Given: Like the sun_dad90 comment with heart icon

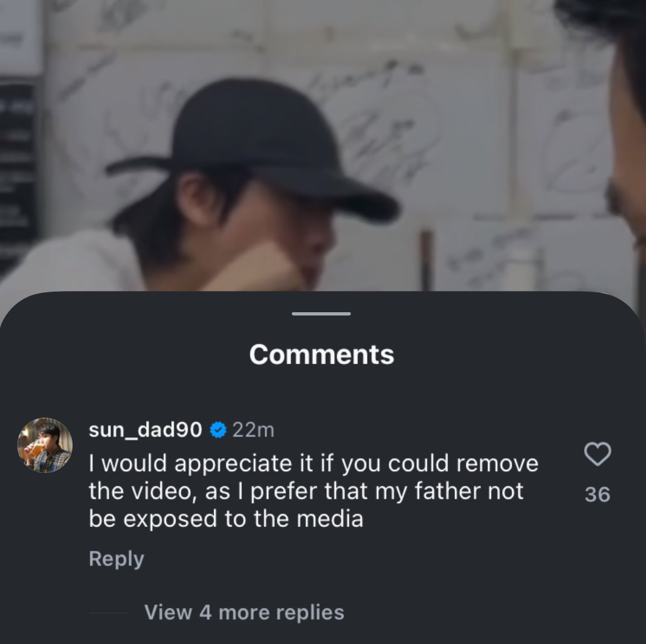Looking at the screenshot, I should pos(597,454).
